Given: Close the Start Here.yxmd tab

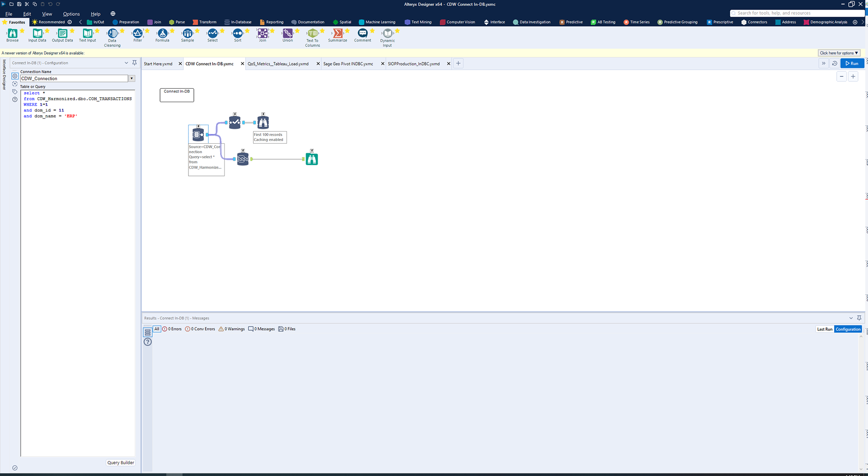Looking at the screenshot, I should click(x=180, y=64).
